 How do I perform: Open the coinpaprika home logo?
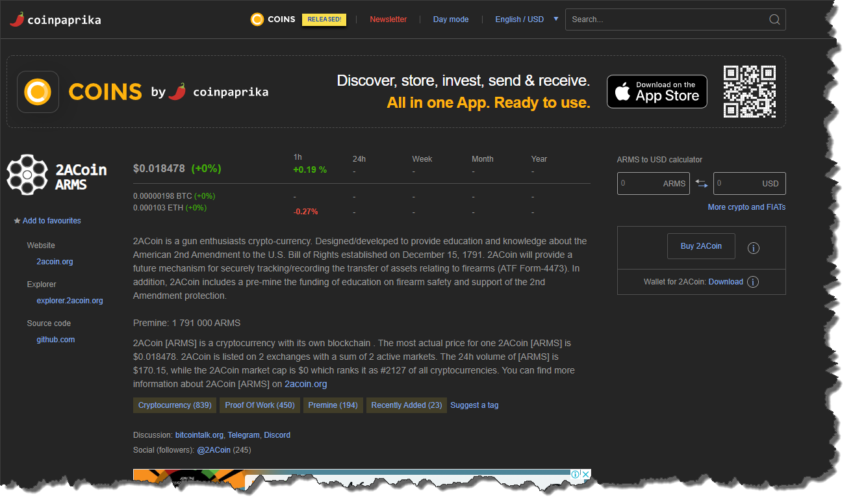tap(55, 19)
